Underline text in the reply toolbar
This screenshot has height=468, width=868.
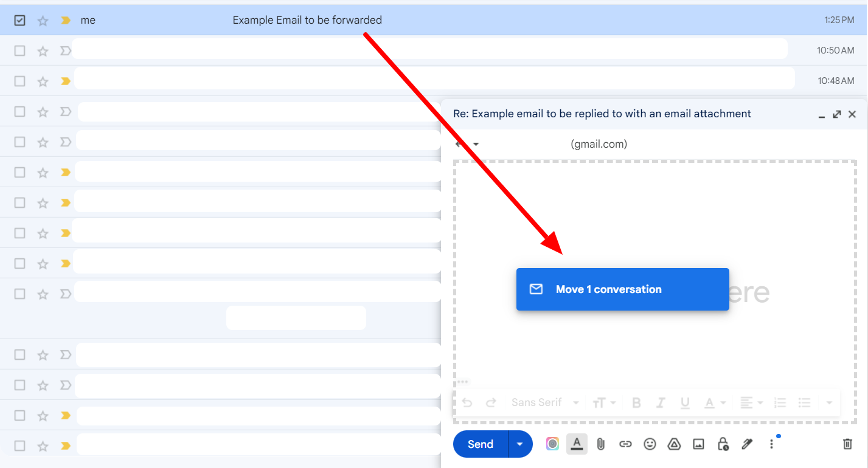point(685,402)
